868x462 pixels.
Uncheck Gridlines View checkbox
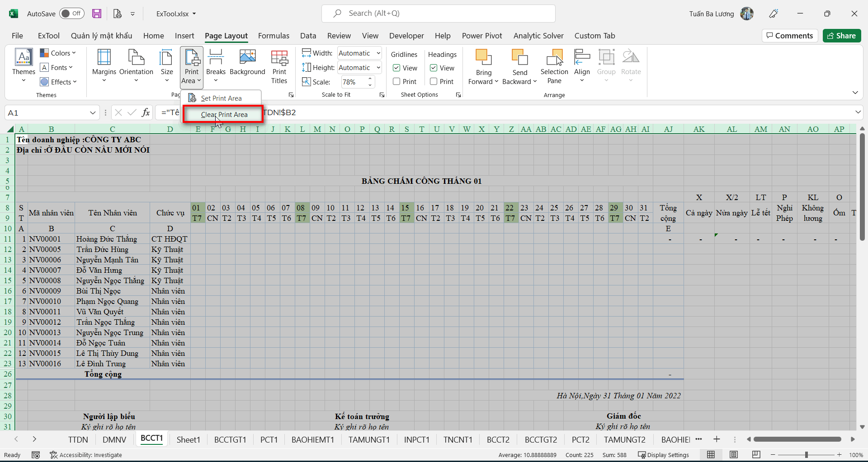pyautogui.click(x=396, y=68)
